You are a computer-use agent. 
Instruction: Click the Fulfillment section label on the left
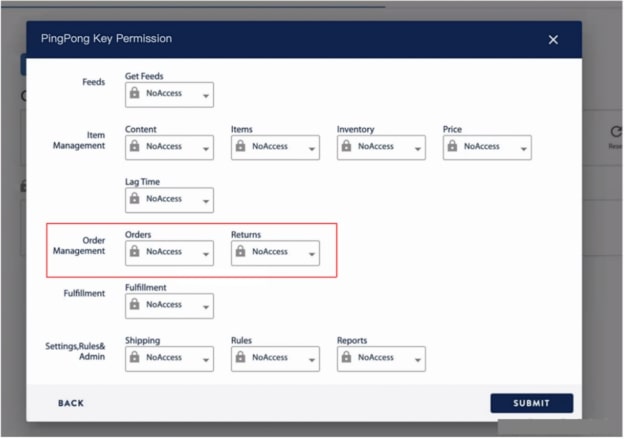pos(84,293)
